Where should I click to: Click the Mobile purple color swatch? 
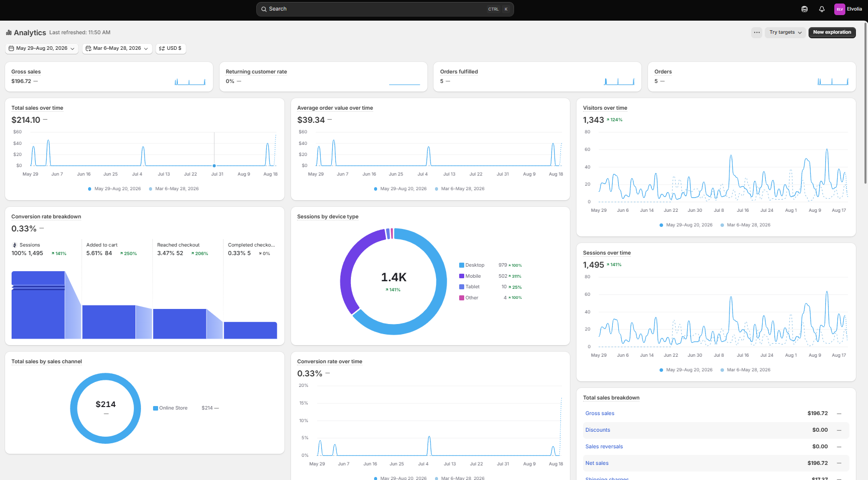coord(462,276)
